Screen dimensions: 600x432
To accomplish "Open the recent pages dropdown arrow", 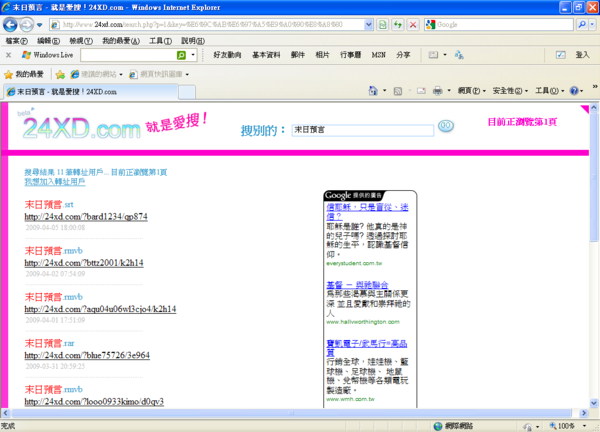I will [39, 25].
